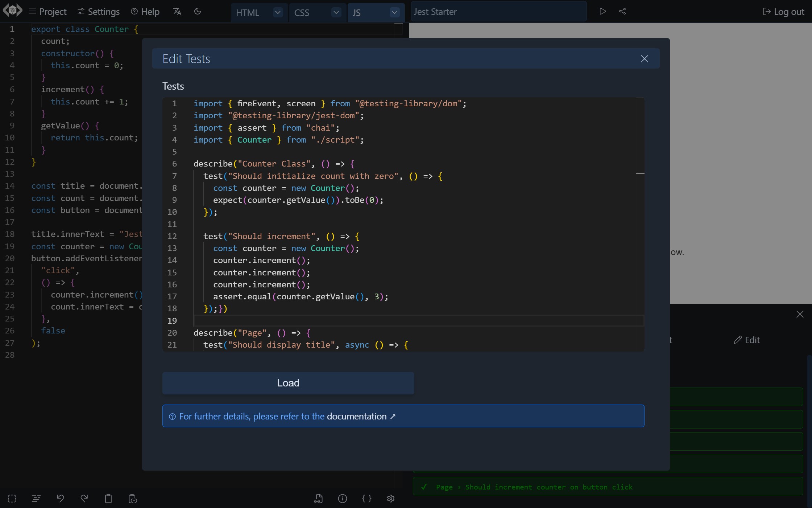Open the CSS options dropdown
This screenshot has width=812, height=508.
(336, 12)
